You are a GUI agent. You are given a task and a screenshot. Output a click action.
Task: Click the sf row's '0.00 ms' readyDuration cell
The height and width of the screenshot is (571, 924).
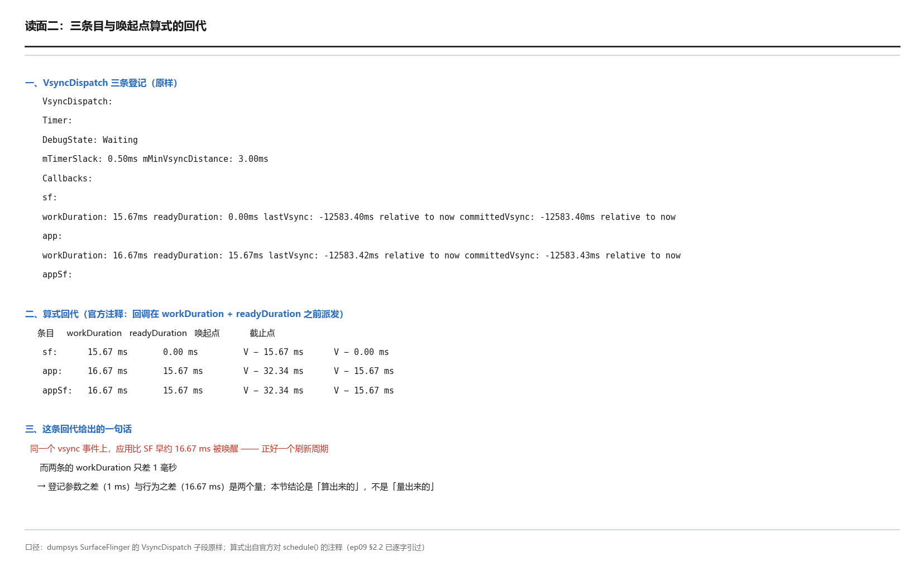(x=180, y=352)
